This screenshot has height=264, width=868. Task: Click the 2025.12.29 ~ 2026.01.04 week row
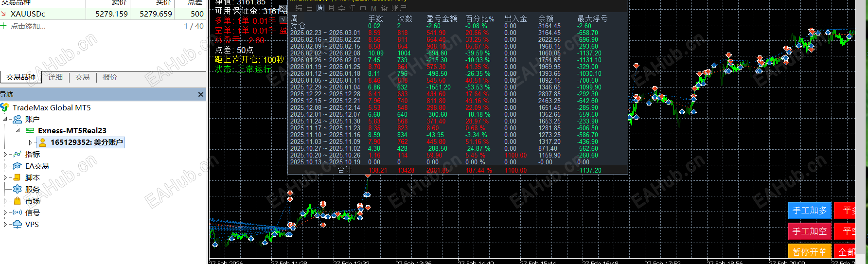pyautogui.click(x=458, y=88)
